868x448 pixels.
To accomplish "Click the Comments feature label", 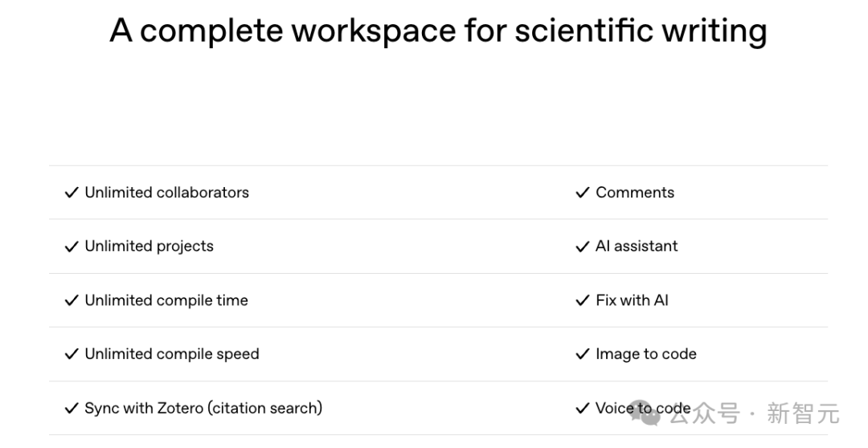I will pos(635,193).
